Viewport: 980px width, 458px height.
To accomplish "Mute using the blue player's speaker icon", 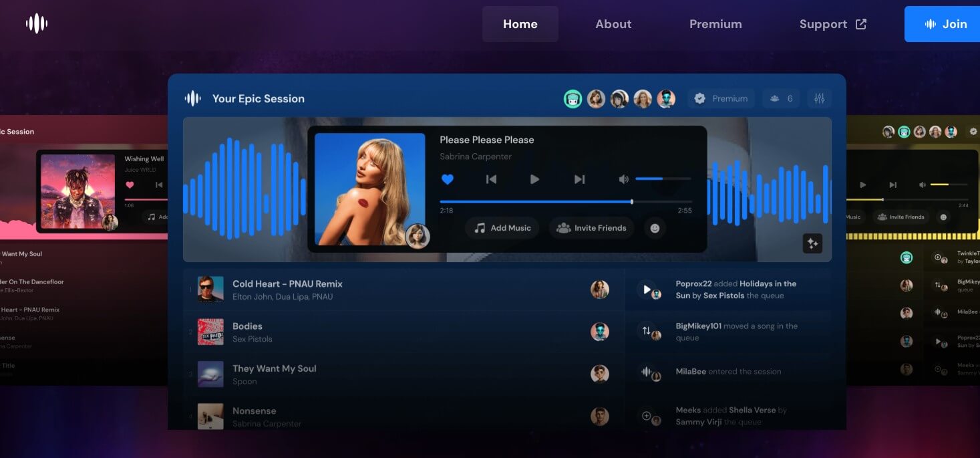I will point(623,179).
